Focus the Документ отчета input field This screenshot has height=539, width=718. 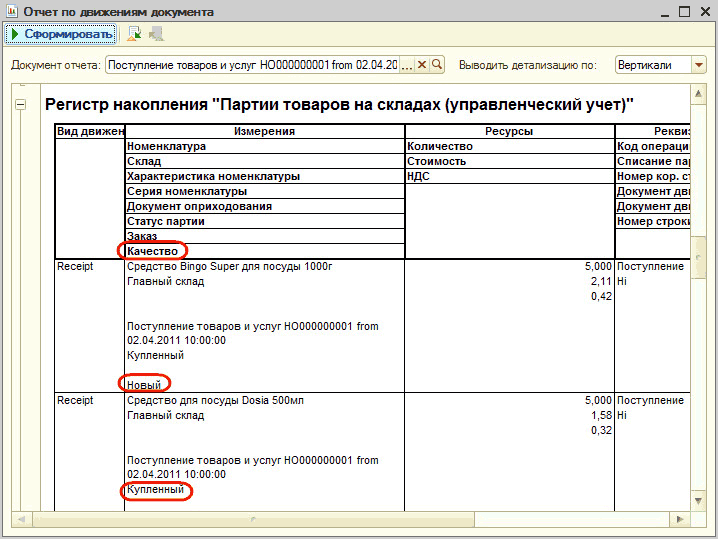tap(253, 65)
